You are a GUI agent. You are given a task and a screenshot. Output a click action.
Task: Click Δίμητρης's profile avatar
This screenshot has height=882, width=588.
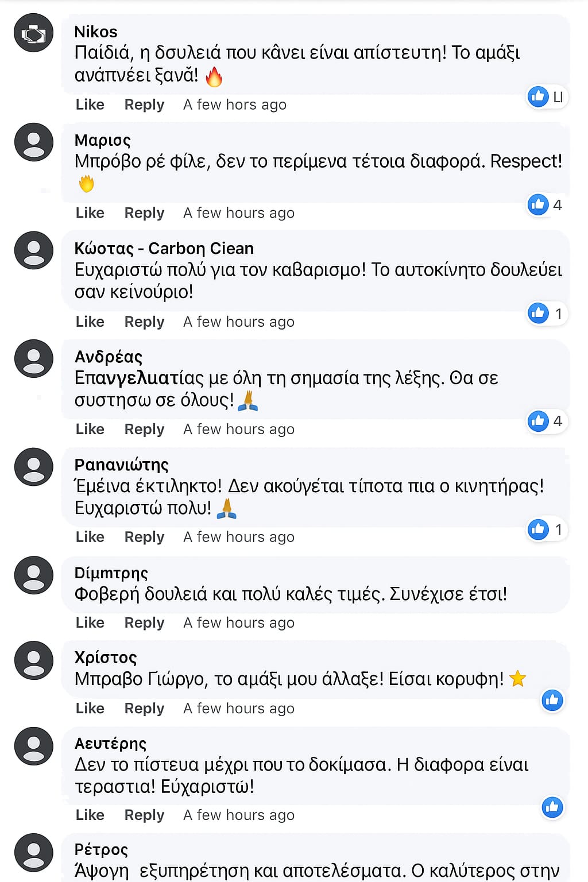[x=34, y=575]
